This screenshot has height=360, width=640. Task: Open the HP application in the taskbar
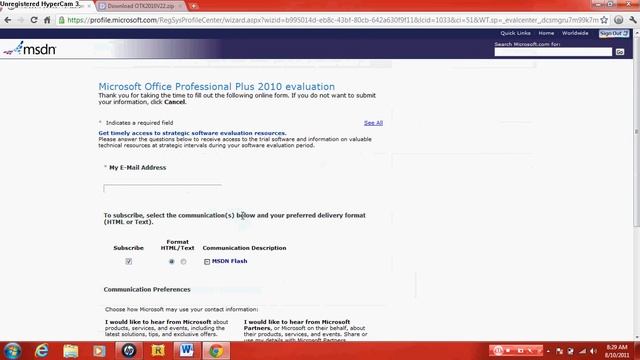129,351
